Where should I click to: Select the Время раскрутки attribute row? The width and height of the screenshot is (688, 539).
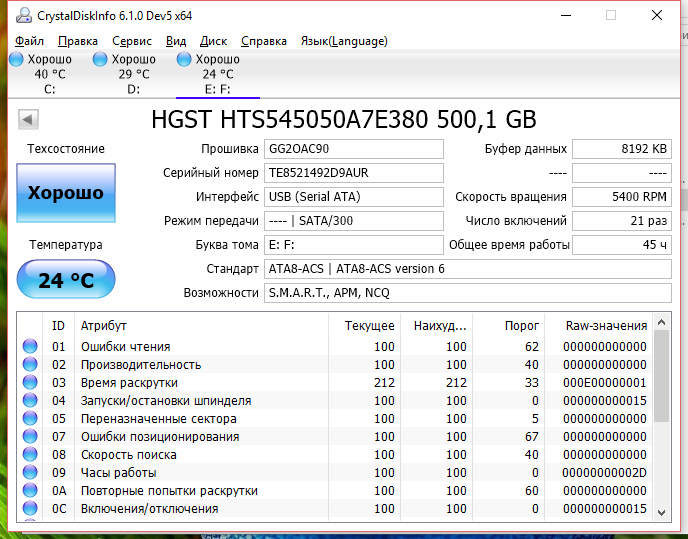pyautogui.click(x=335, y=382)
